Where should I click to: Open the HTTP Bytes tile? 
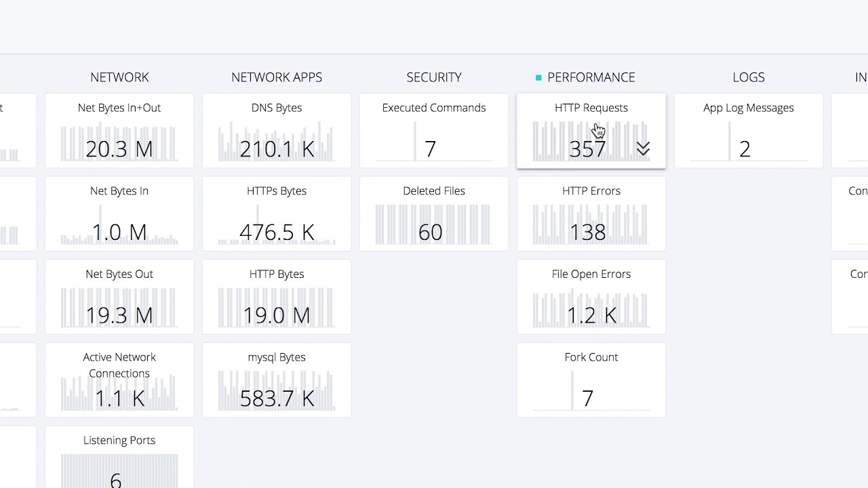(277, 297)
